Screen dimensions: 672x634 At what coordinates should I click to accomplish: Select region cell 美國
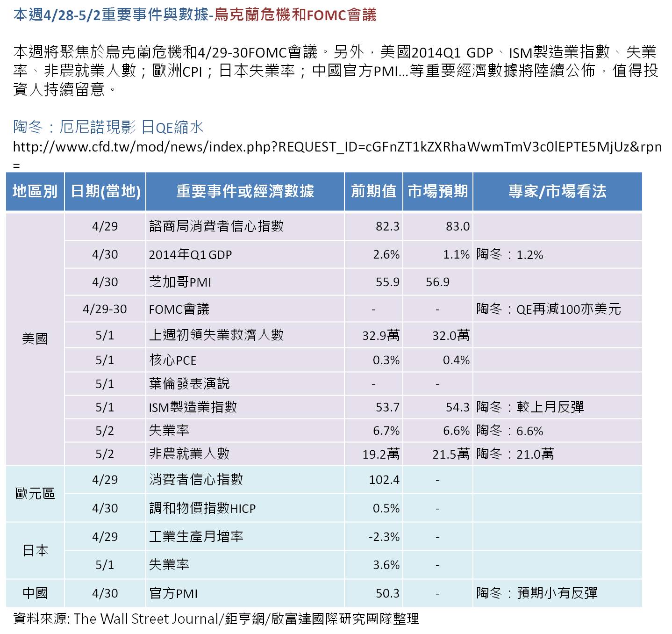click(35, 339)
